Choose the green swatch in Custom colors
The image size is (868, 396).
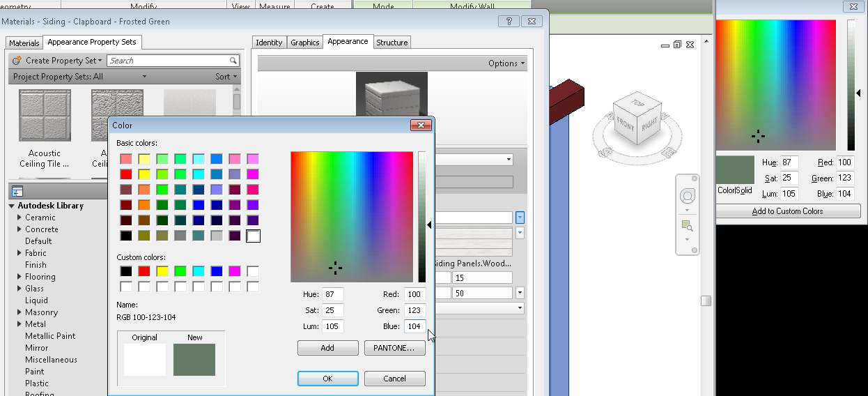coord(180,271)
